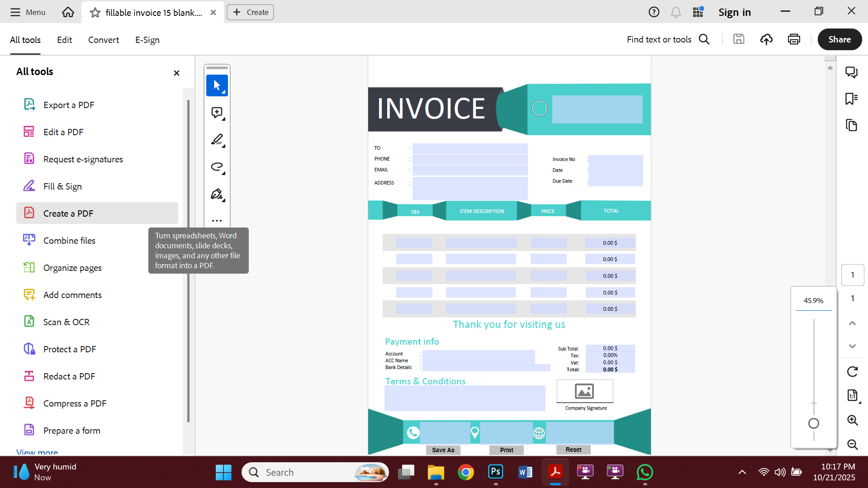868x488 pixels.
Task: Zoom in using the magnifier icon
Action: pyautogui.click(x=853, y=420)
